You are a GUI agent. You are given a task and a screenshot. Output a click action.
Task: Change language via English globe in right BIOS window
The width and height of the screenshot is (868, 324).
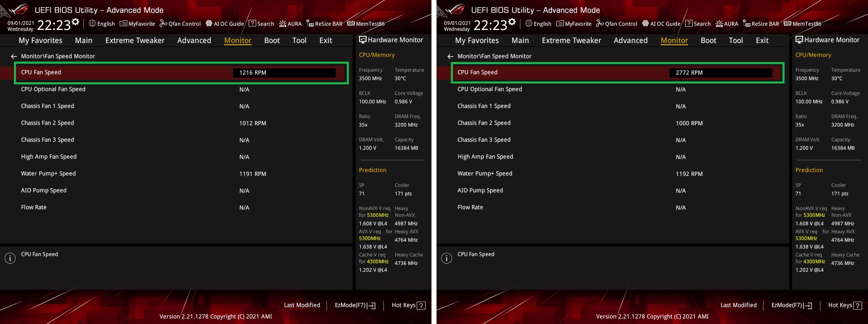[538, 24]
